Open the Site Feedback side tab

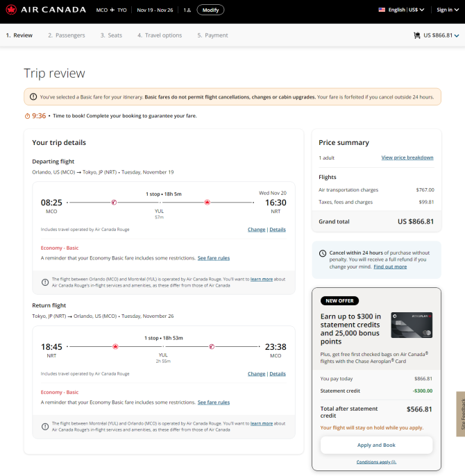(x=460, y=414)
